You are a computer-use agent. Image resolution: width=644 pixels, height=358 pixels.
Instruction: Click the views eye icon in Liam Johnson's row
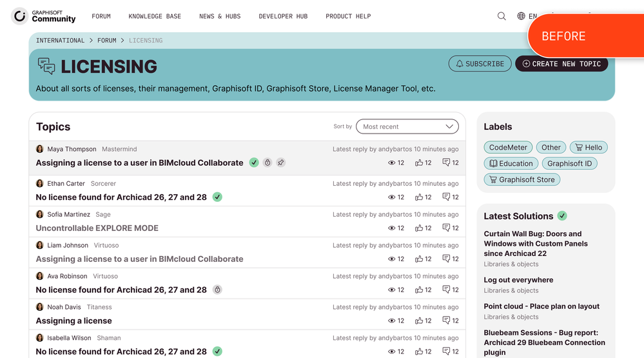coord(391,259)
